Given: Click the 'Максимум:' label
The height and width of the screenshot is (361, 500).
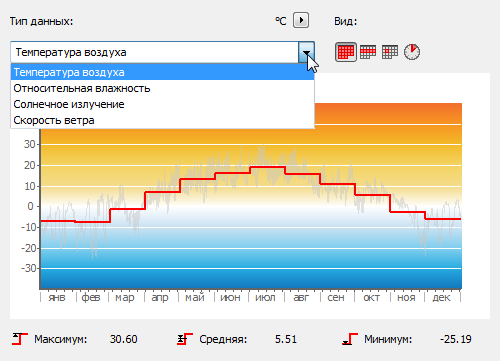Looking at the screenshot, I should (x=61, y=339).
